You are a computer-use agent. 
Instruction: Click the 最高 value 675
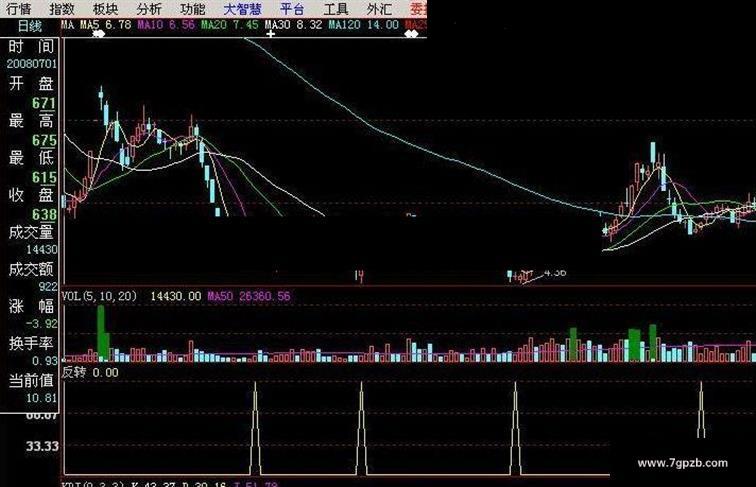[x=44, y=140]
